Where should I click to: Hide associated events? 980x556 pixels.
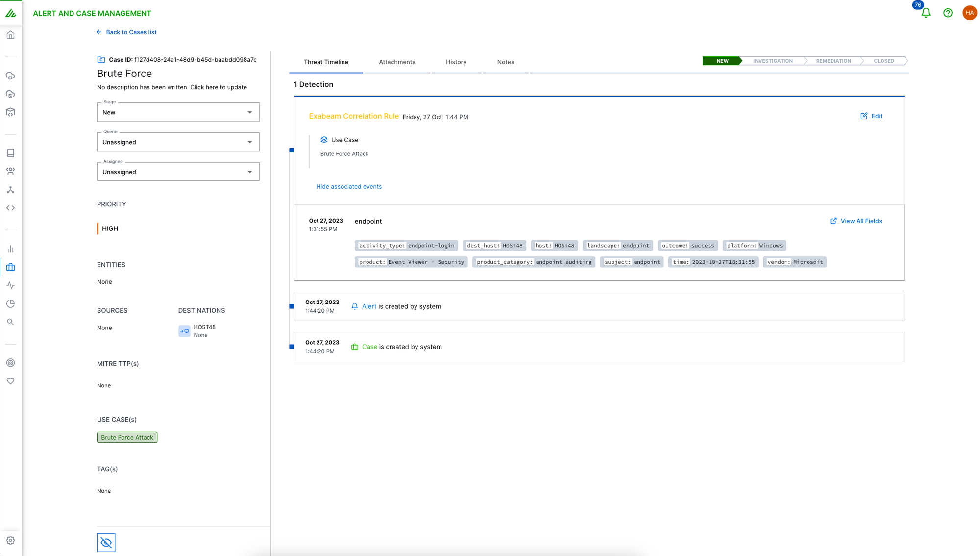pyautogui.click(x=348, y=187)
